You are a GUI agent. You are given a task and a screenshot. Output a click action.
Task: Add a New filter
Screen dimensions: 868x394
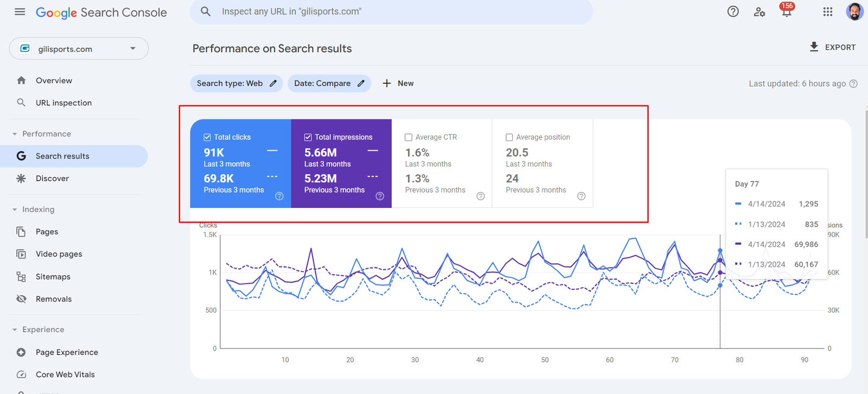(x=398, y=84)
